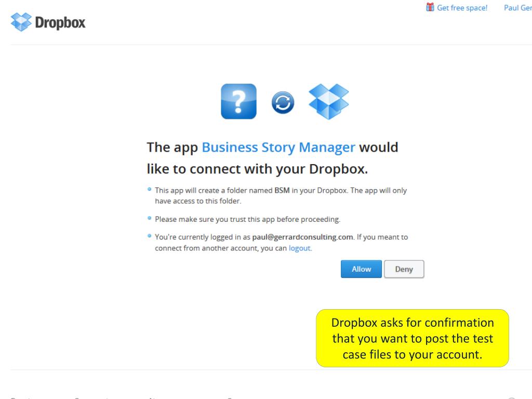Click the gift icon beside Get free space

(x=430, y=7)
